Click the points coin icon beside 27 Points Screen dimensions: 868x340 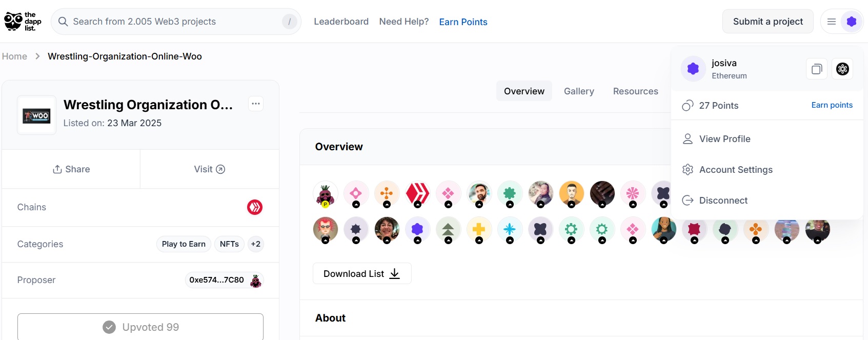click(688, 106)
